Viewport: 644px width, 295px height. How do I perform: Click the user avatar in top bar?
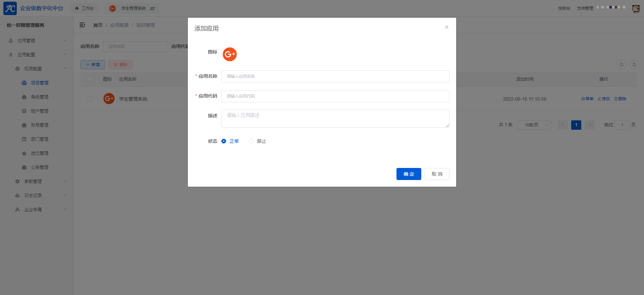click(x=636, y=8)
